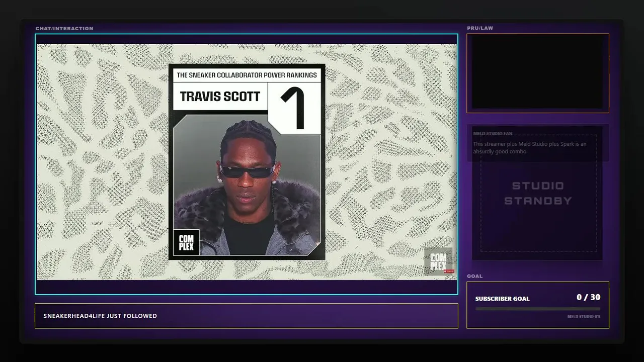
Task: Click the 'absurdly good combo' chat message
Action: coord(530,148)
